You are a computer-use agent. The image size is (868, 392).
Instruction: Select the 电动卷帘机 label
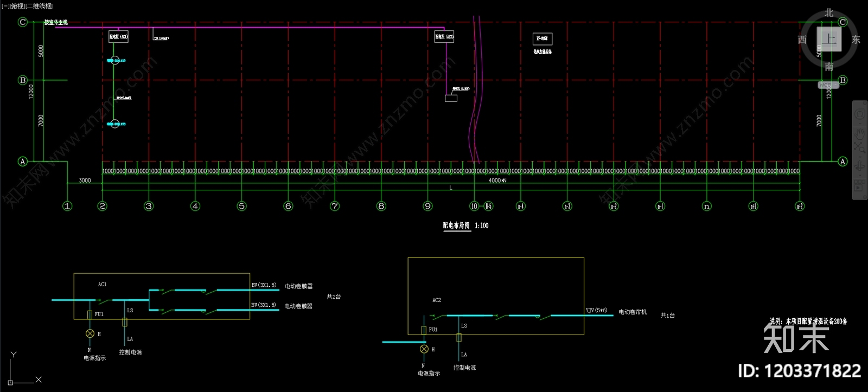tap(633, 312)
